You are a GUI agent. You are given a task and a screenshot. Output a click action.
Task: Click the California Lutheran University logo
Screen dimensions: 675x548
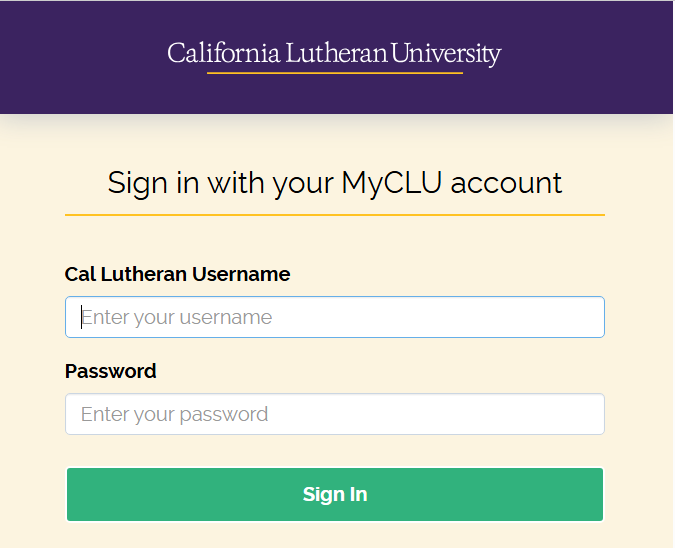point(334,53)
